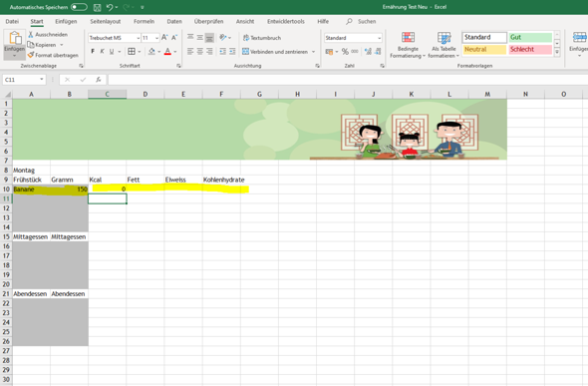The height and width of the screenshot is (386, 588).
Task: Click the Save icon in title bar
Action: coord(97,7)
